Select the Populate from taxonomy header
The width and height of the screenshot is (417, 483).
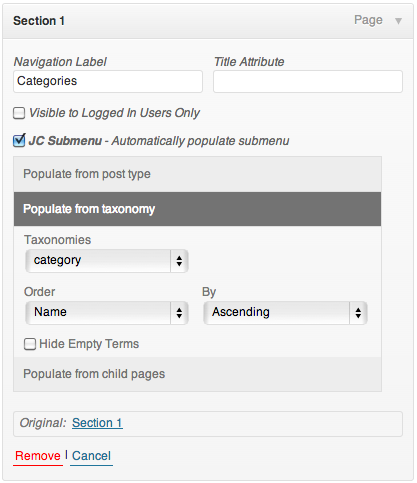click(197, 209)
